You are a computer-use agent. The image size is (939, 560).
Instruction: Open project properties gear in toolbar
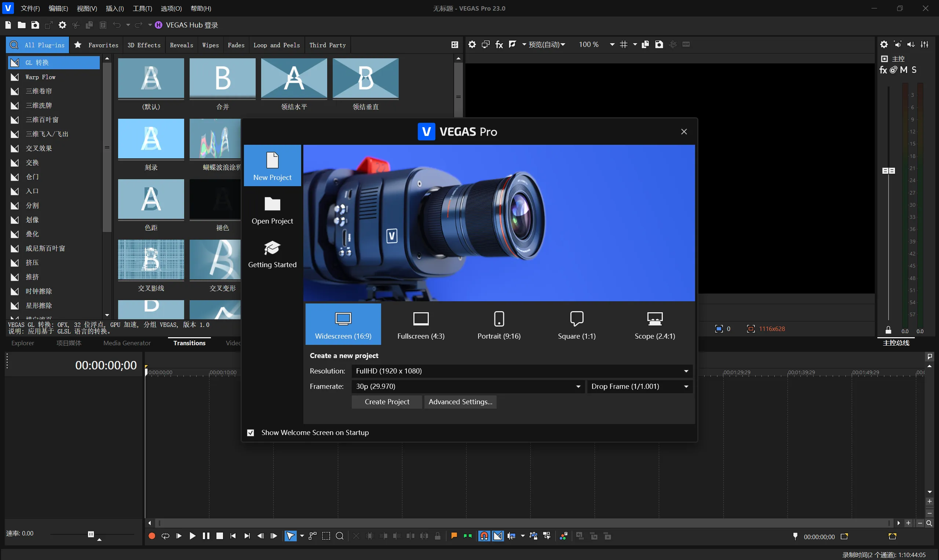point(62,25)
